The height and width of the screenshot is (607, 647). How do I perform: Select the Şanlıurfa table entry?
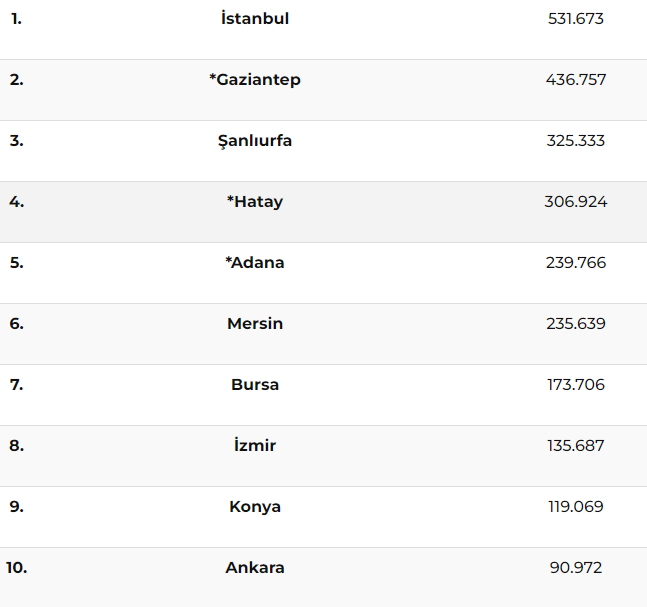(x=255, y=141)
